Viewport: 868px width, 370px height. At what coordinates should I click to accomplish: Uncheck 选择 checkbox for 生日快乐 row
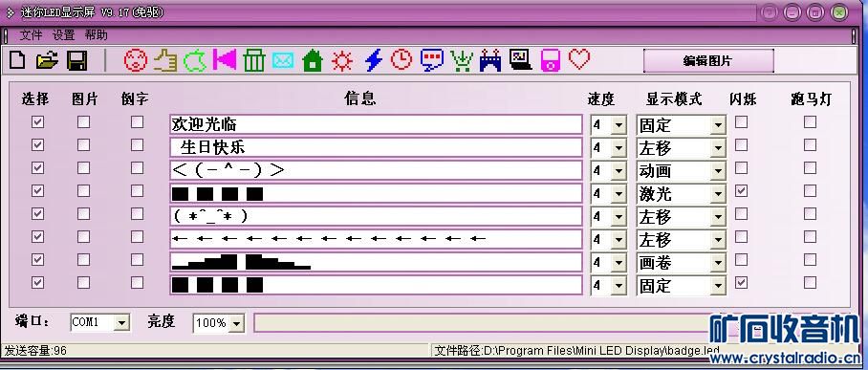(37, 145)
